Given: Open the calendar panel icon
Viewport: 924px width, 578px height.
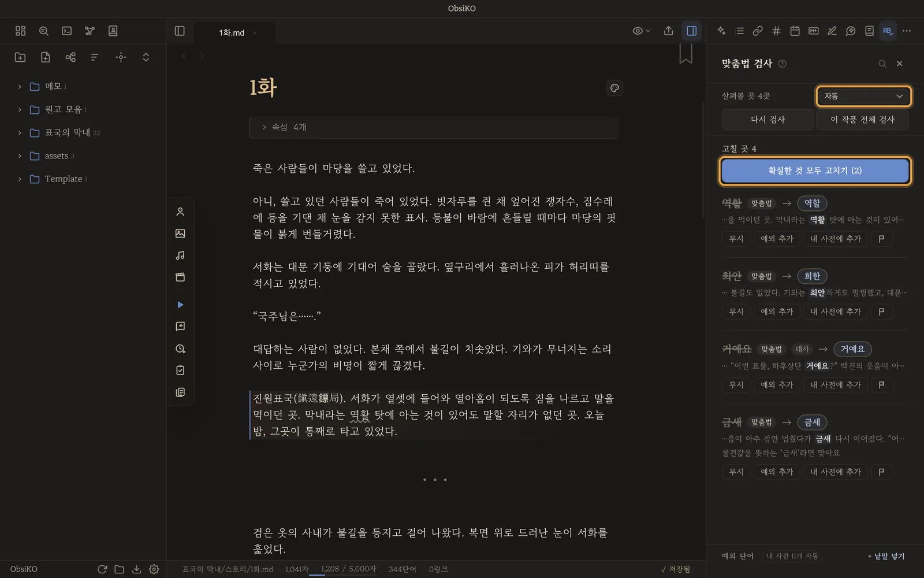Looking at the screenshot, I should 795,31.
